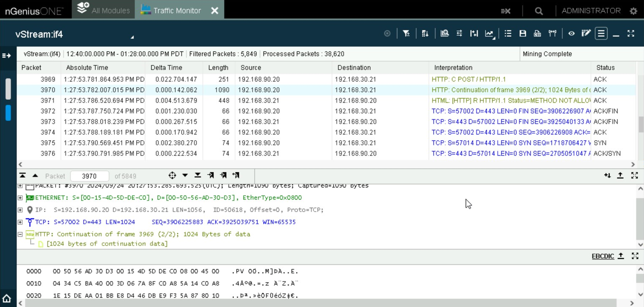The image size is (644, 307).
Task: Open the filter add/remove tool
Action: (x=406, y=34)
